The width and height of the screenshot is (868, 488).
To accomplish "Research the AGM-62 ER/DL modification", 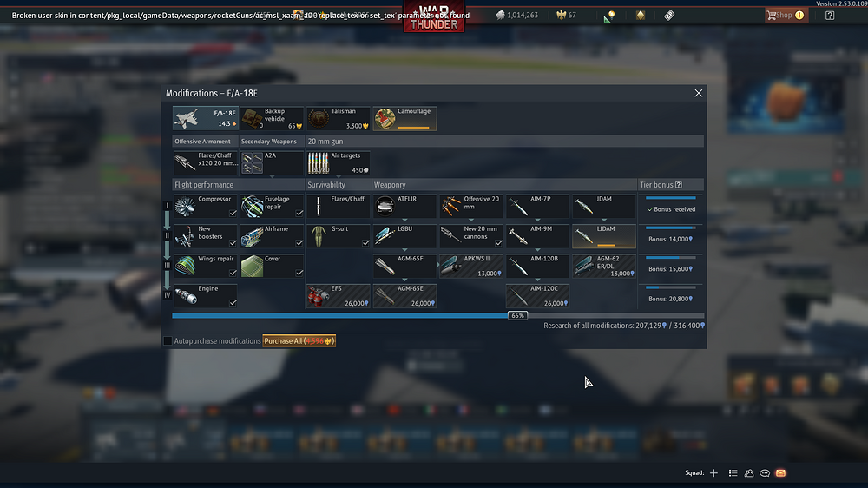I will pos(604,266).
